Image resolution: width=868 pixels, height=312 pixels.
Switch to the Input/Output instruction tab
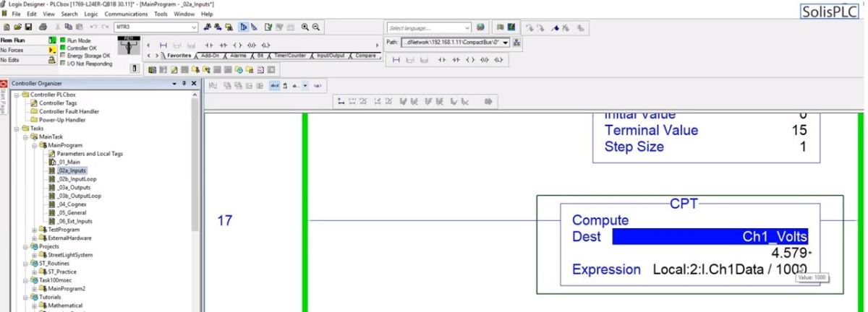point(330,56)
